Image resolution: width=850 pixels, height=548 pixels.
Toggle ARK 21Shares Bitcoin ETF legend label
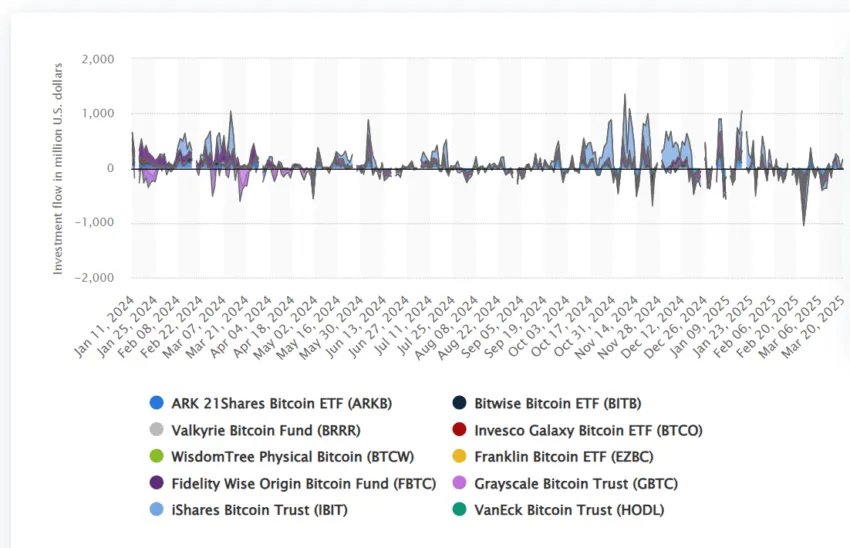click(281, 404)
